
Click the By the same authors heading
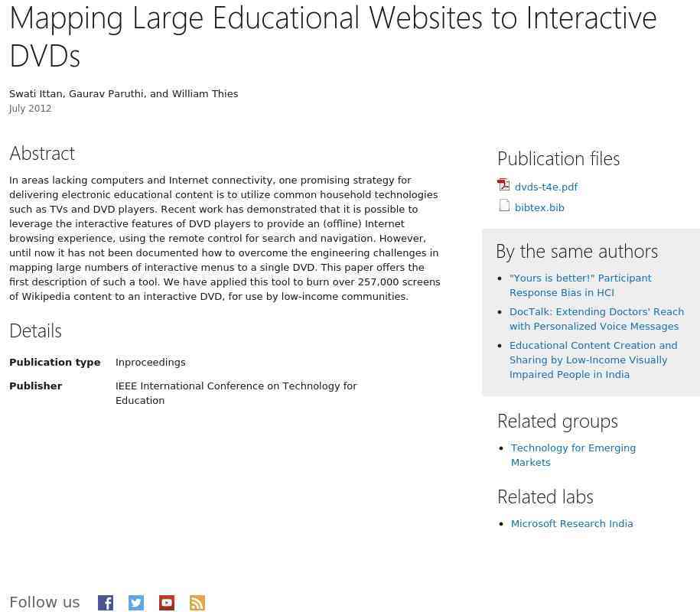click(577, 252)
